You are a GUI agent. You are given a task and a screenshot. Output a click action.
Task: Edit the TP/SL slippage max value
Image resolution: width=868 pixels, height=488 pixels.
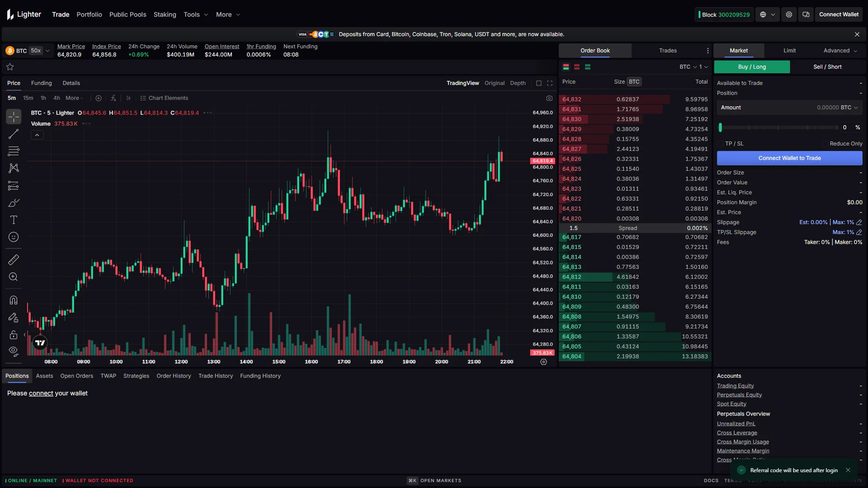point(859,232)
